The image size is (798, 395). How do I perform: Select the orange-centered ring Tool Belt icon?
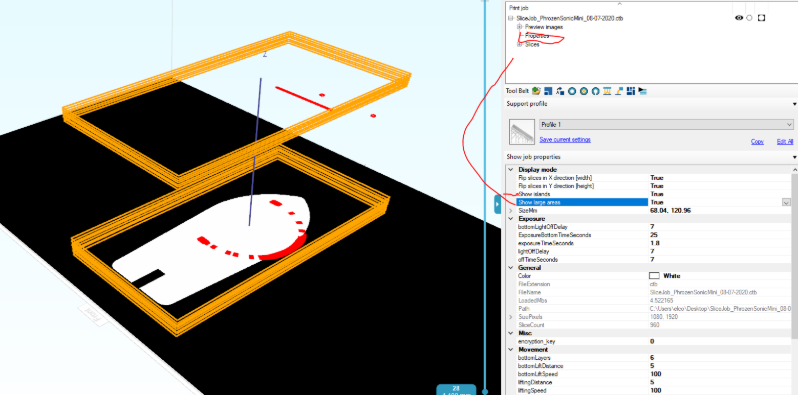click(x=584, y=91)
